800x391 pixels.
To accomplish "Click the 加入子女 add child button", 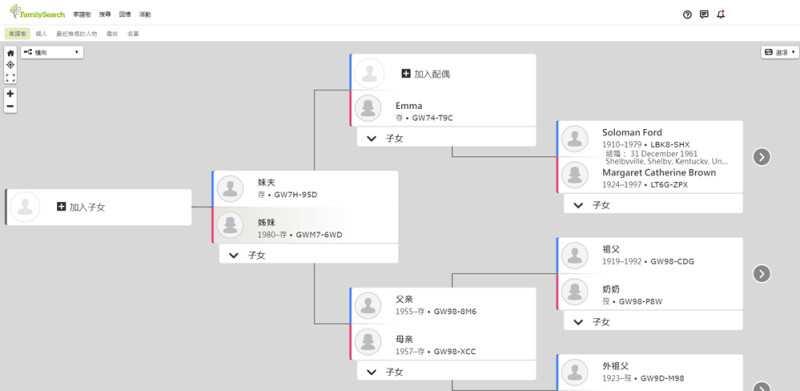I will (81, 207).
